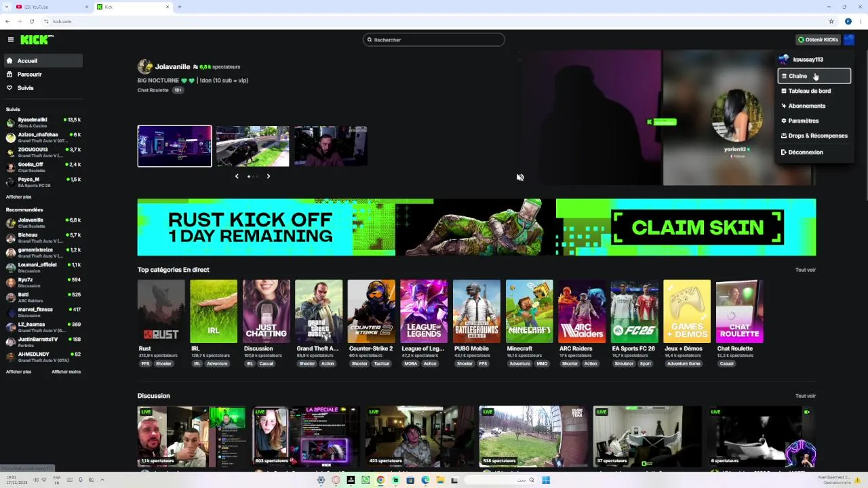Viewport: 868px width, 488px height.
Task: Reload the kick.com page
Action: (31, 21)
